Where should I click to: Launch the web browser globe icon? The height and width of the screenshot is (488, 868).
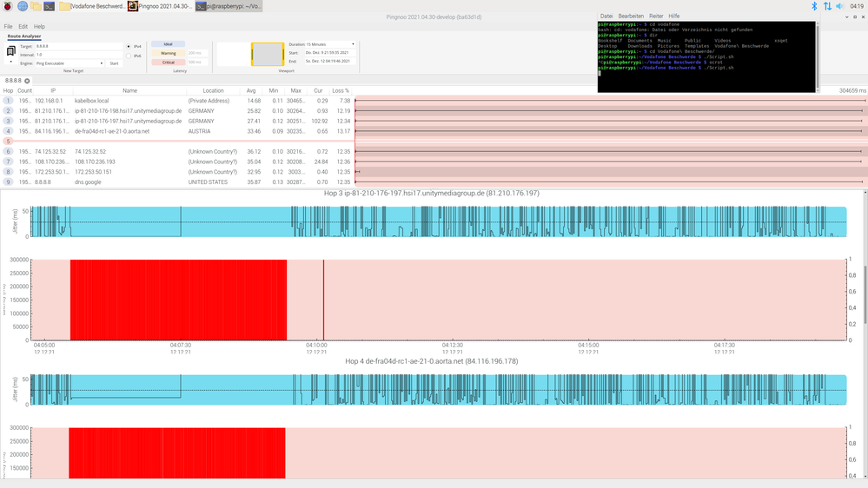point(22,6)
